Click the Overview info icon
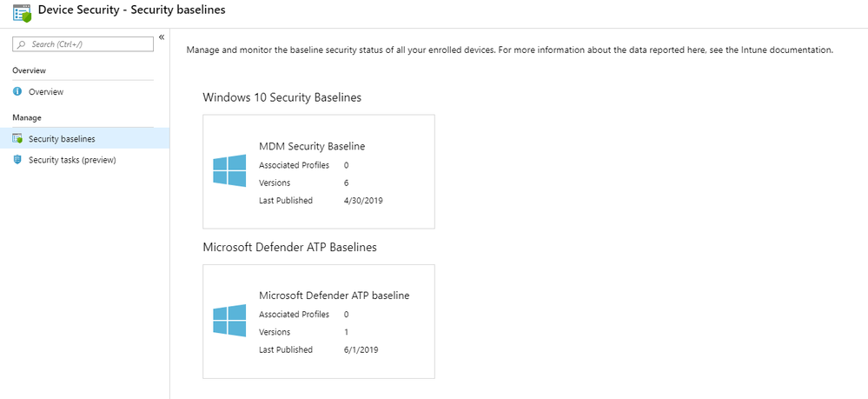Viewport: 868px width, 399px height. pos(17,92)
